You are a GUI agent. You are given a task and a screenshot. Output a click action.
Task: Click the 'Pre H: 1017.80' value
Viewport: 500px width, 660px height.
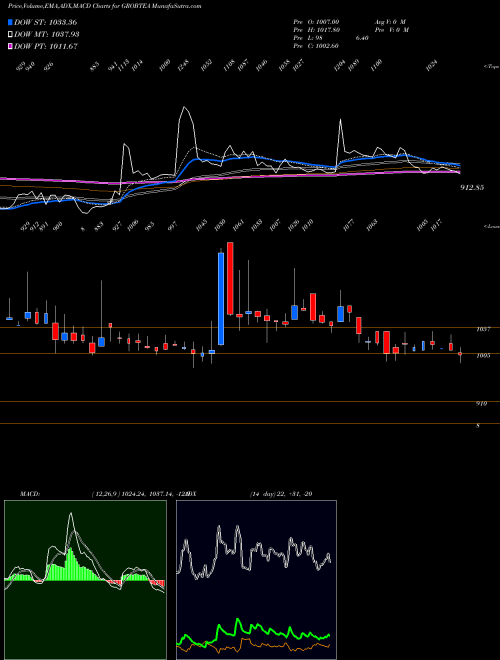click(x=316, y=30)
